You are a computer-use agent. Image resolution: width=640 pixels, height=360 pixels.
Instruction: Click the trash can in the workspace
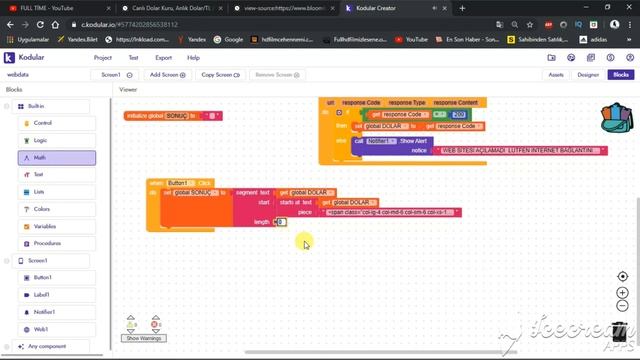[x=619, y=331]
